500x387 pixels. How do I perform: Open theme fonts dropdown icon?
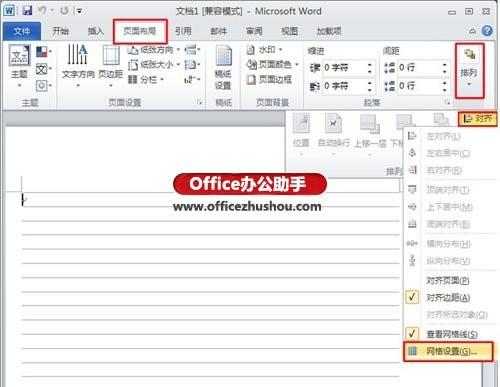coord(43,69)
